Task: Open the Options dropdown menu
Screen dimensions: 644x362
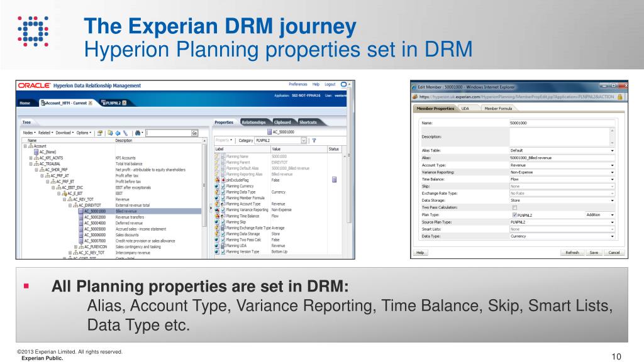Action: (84, 133)
